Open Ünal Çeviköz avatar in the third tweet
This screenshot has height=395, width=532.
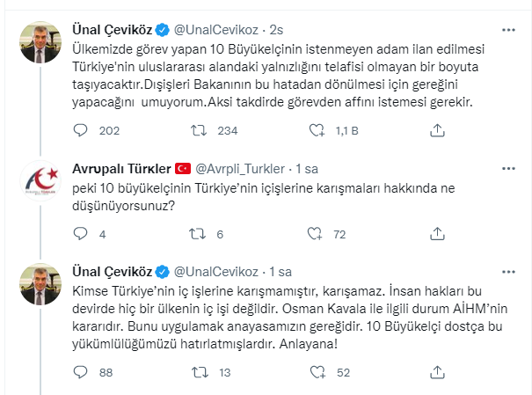click(x=40, y=283)
